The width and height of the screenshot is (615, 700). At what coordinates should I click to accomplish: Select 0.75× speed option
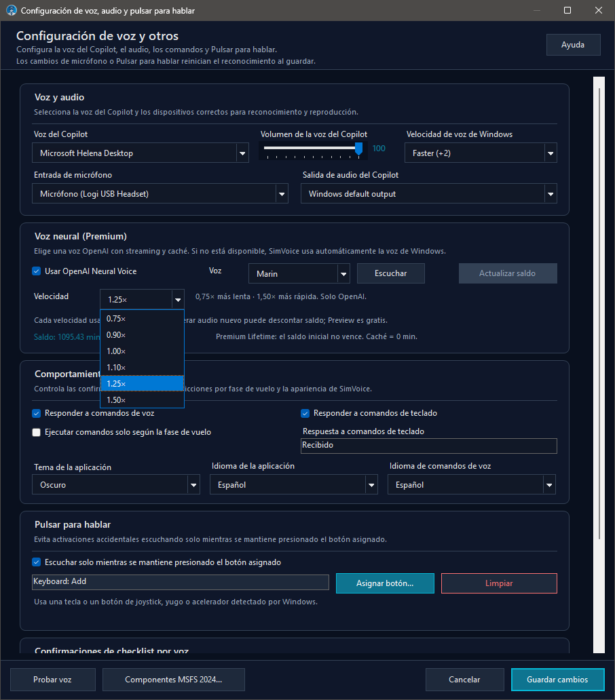(142, 319)
